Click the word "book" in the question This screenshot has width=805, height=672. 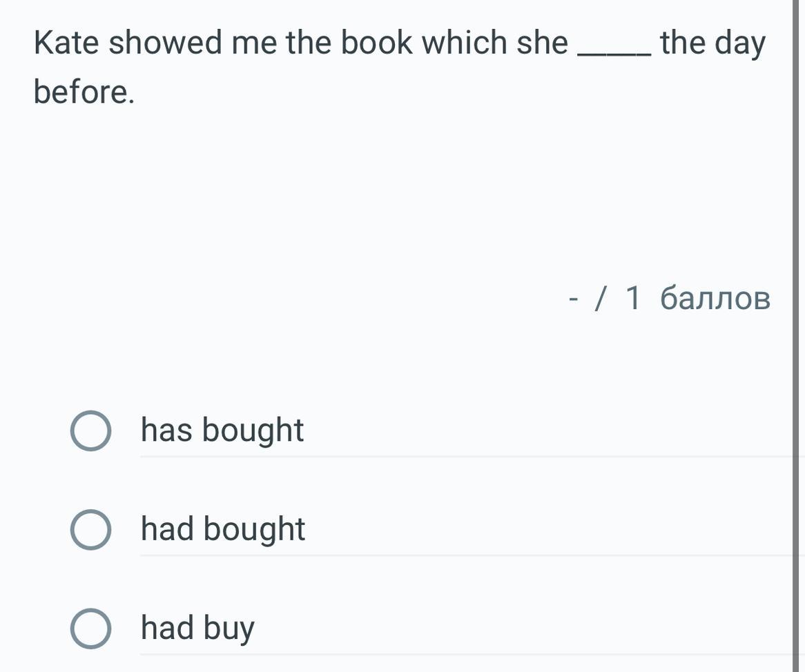coord(378,43)
